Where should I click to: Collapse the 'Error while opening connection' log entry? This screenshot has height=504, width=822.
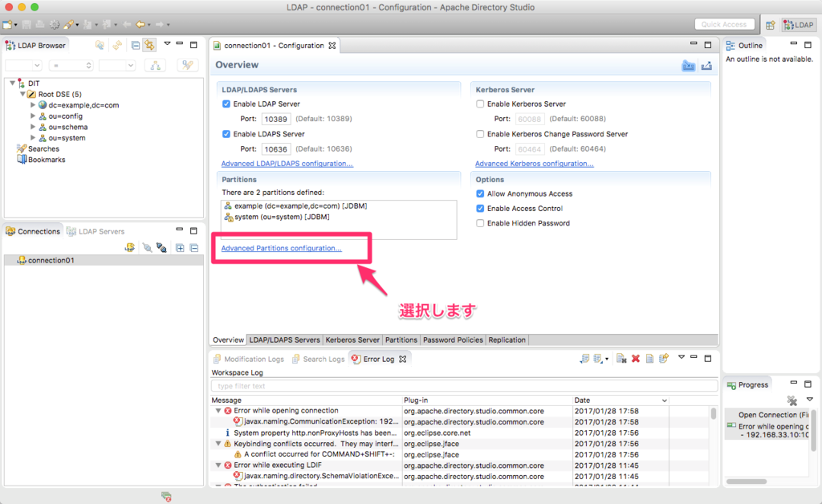coord(218,411)
